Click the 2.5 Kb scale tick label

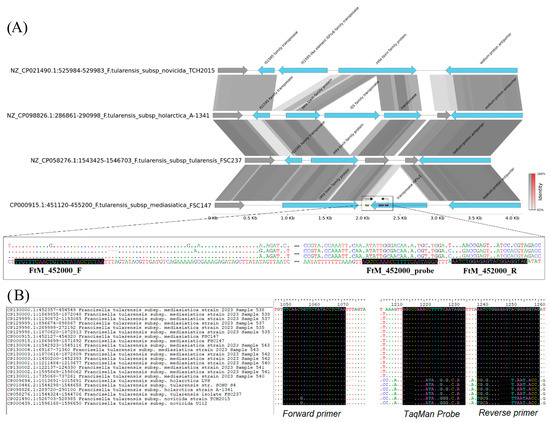pyautogui.click(x=400, y=218)
